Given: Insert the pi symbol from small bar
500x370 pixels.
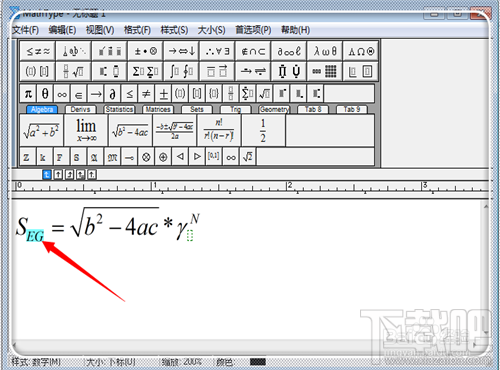Looking at the screenshot, I should [x=28, y=94].
